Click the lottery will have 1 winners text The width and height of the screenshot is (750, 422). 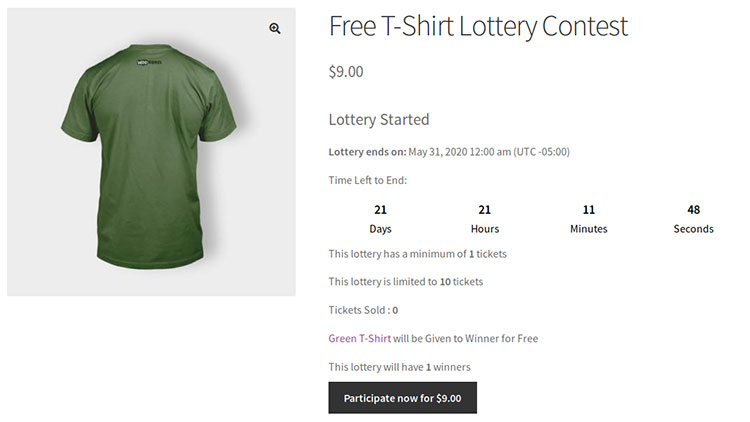400,366
